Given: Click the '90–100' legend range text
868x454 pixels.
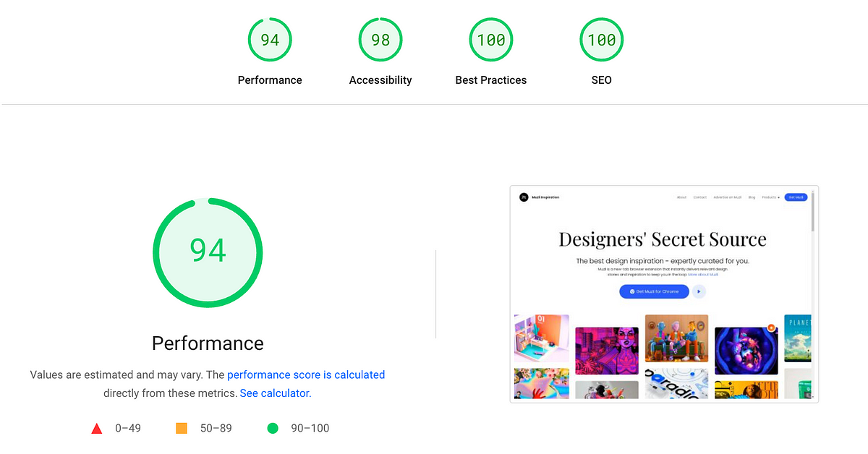Looking at the screenshot, I should pyautogui.click(x=310, y=428).
